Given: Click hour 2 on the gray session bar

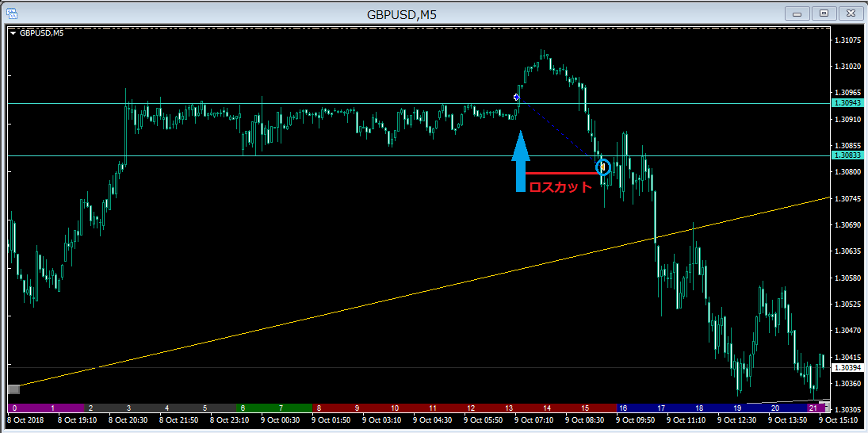Looking at the screenshot, I should [91, 408].
